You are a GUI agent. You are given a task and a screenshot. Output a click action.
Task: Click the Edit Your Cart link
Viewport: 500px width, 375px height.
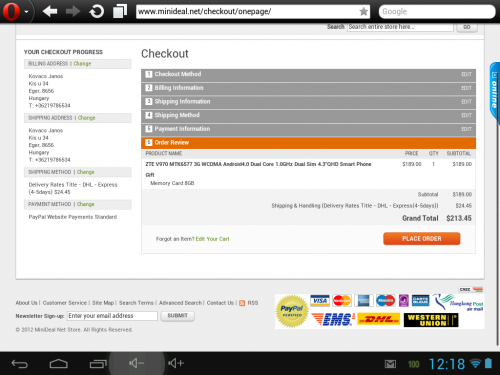pyautogui.click(x=213, y=239)
